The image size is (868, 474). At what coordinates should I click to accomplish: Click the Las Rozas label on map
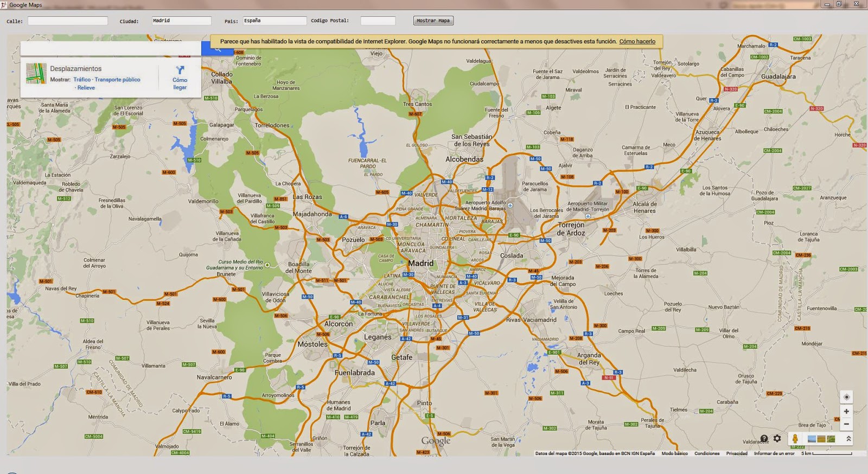307,197
